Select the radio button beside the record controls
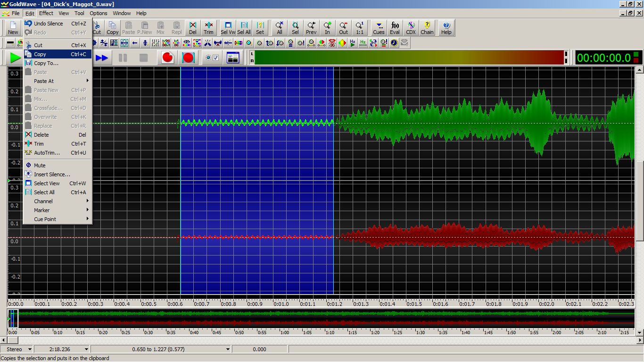Screen dimensions: 644x362 pos(208,58)
